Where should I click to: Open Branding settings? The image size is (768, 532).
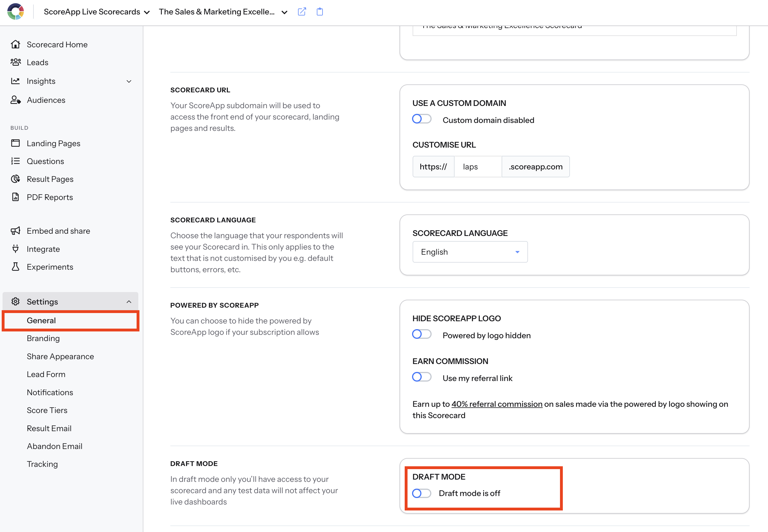pyautogui.click(x=43, y=338)
